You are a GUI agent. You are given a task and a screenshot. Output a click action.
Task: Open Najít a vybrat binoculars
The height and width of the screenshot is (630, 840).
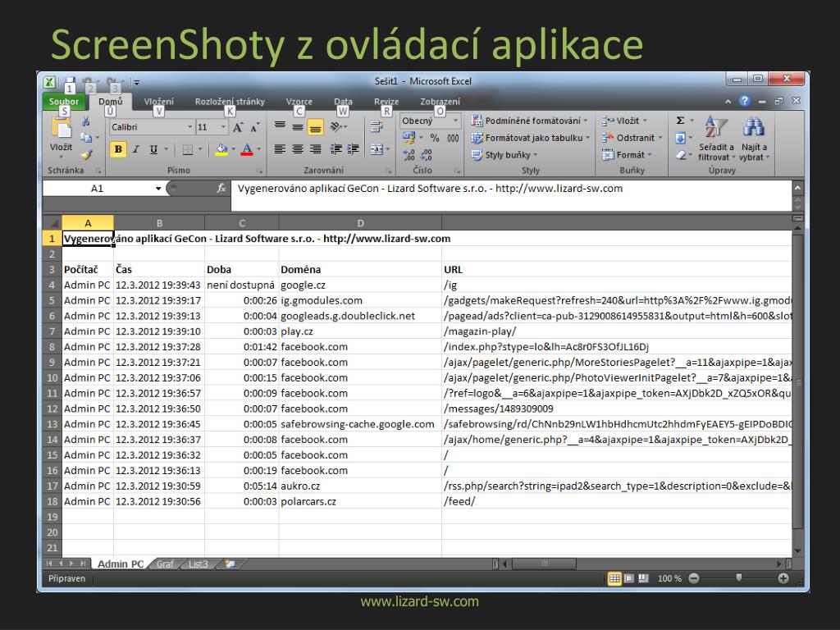pos(754,138)
